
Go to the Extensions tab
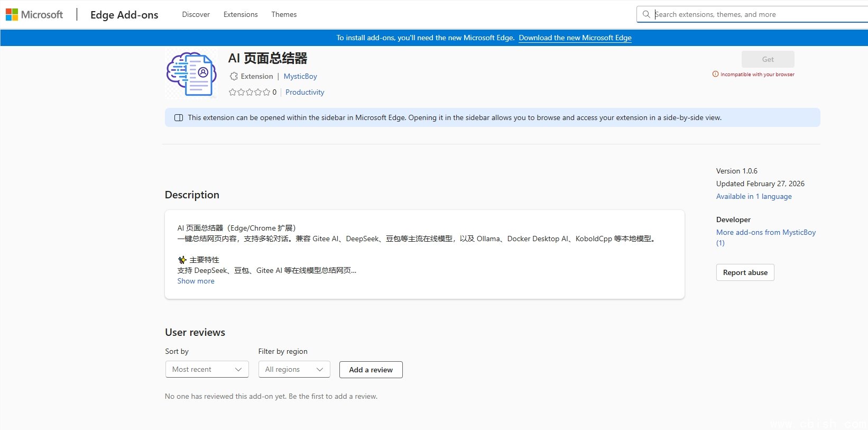coord(241,14)
